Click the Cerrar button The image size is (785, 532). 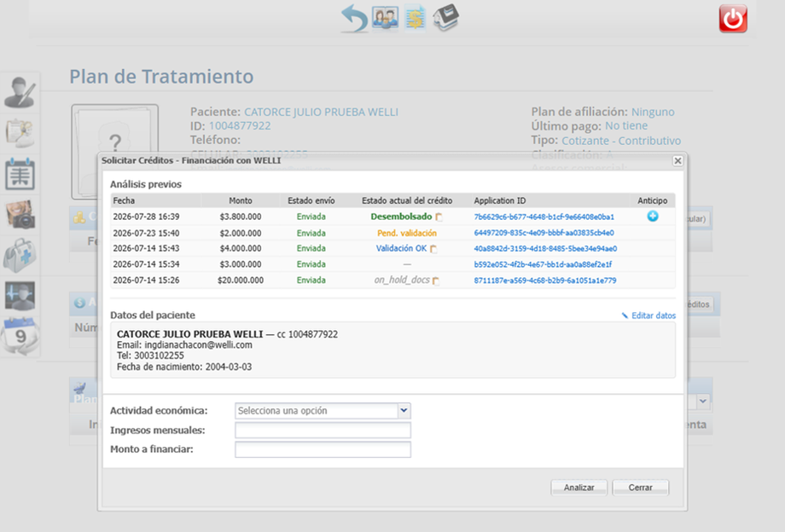click(x=640, y=488)
